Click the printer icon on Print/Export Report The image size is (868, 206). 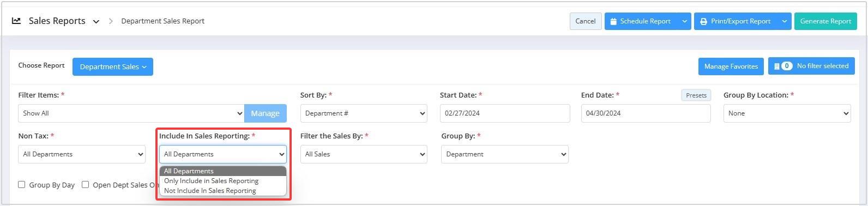[704, 21]
